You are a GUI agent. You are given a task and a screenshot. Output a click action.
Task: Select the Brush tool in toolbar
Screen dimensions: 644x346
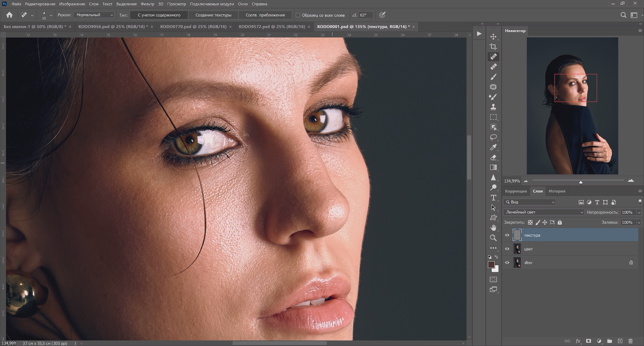493,77
